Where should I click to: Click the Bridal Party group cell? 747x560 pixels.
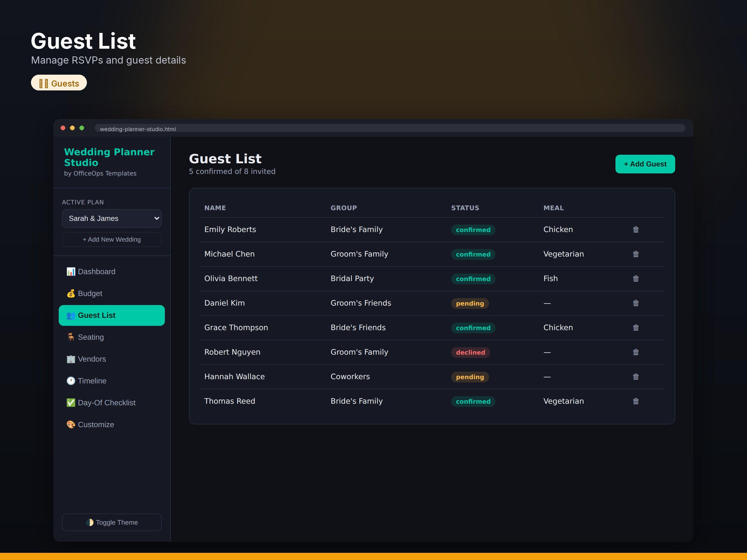352,278
